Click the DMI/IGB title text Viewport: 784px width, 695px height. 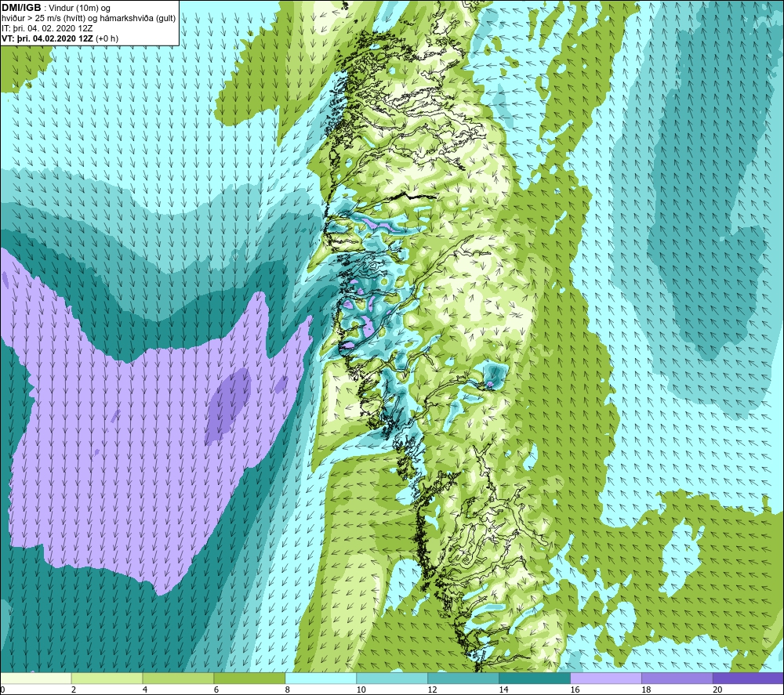coord(21,9)
